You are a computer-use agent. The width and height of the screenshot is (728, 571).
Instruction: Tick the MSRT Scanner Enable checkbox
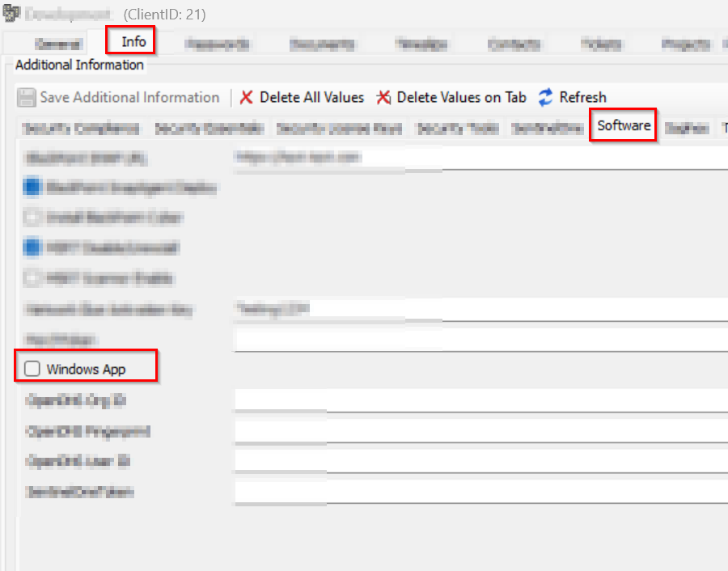click(32, 278)
